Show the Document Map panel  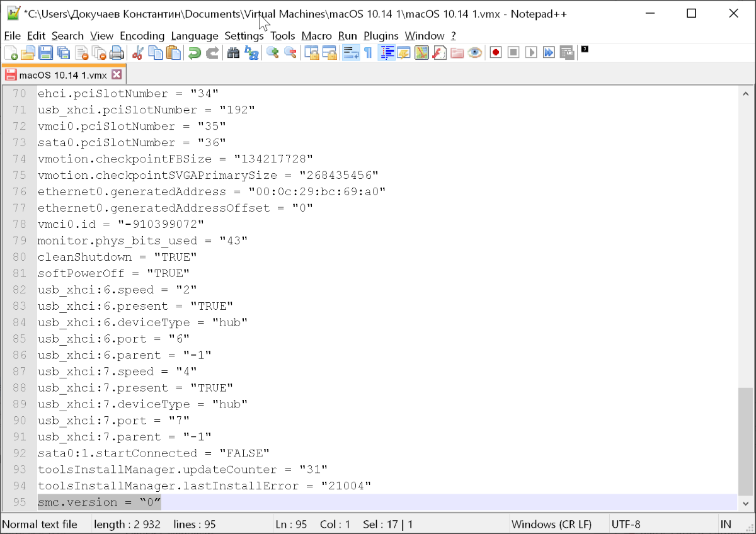[421, 53]
